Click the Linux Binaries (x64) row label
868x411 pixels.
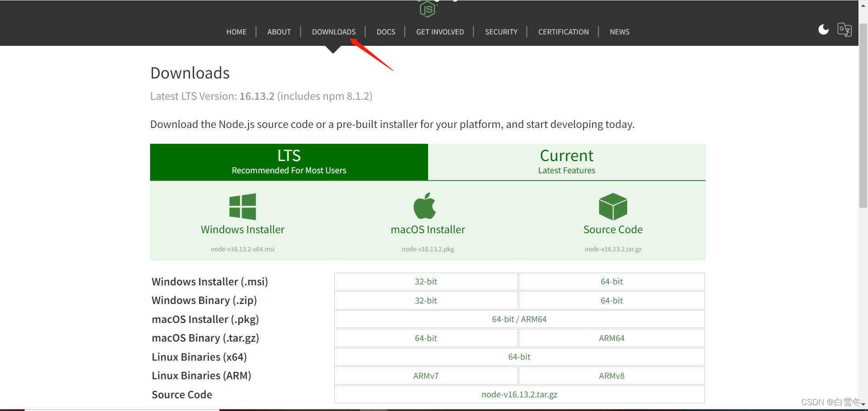pos(199,357)
